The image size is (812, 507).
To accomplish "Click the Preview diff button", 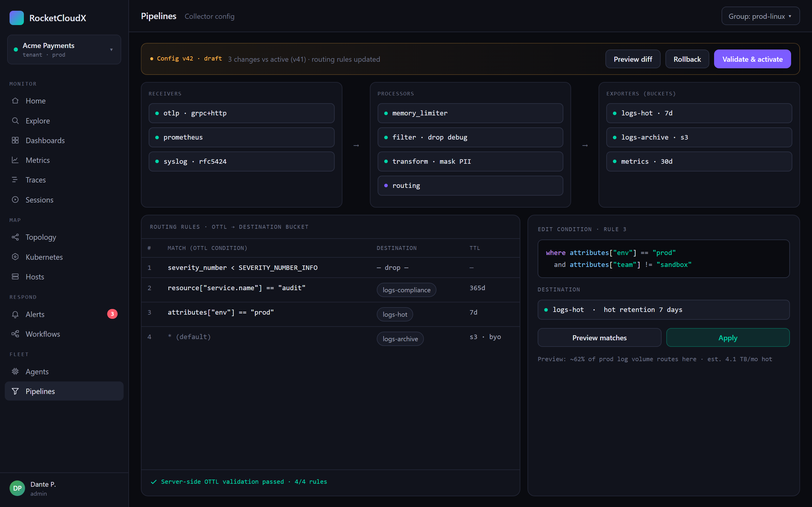I will coord(633,59).
